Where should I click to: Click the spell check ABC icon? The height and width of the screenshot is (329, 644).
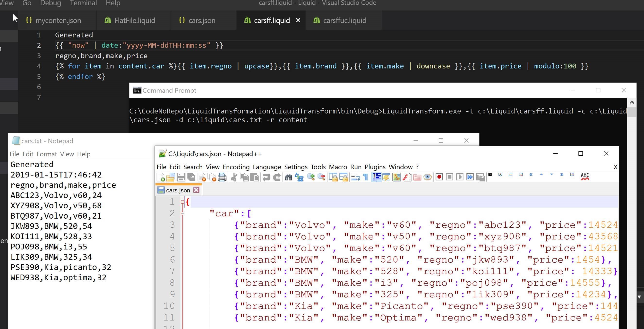pyautogui.click(x=585, y=176)
